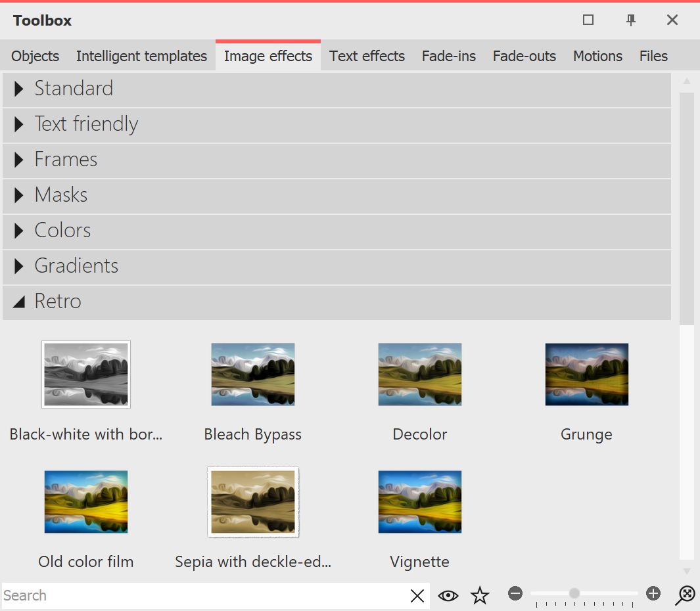This screenshot has height=611, width=700.
Task: Go to the Fade-ins tab
Action: coord(449,56)
